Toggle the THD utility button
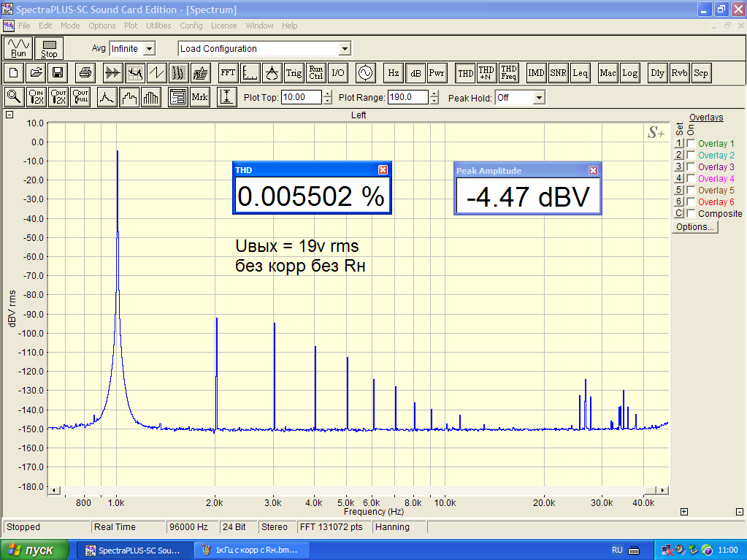The height and width of the screenshot is (560, 747). coord(465,73)
